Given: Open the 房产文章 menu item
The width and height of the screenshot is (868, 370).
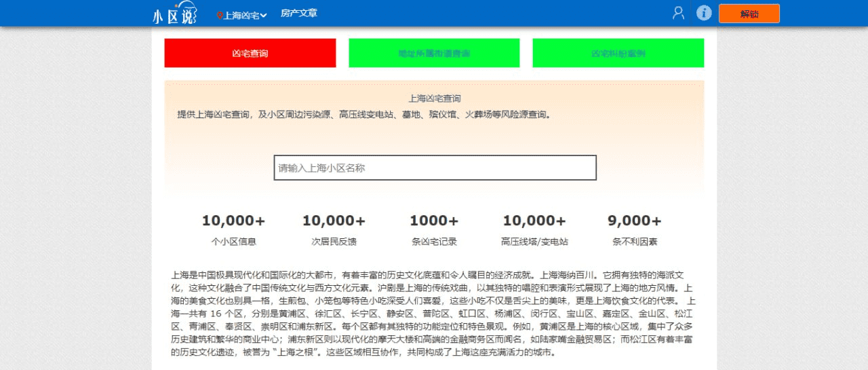Looking at the screenshot, I should [x=299, y=14].
